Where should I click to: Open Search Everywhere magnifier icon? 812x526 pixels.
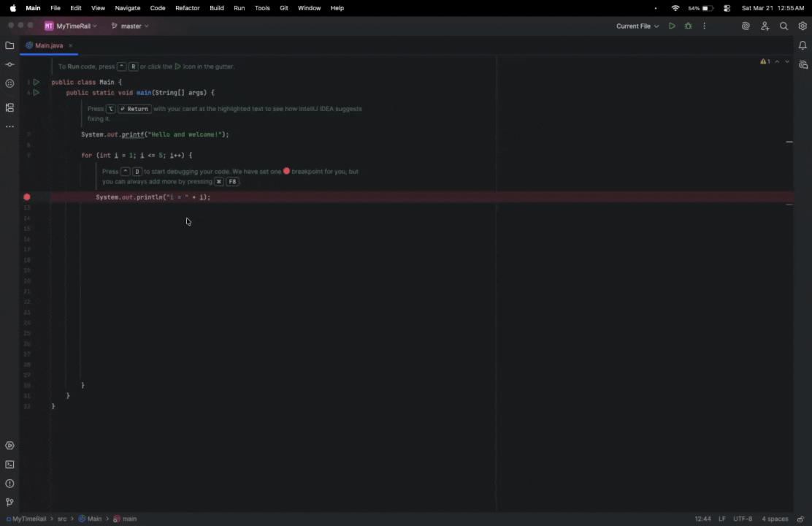[784, 26]
